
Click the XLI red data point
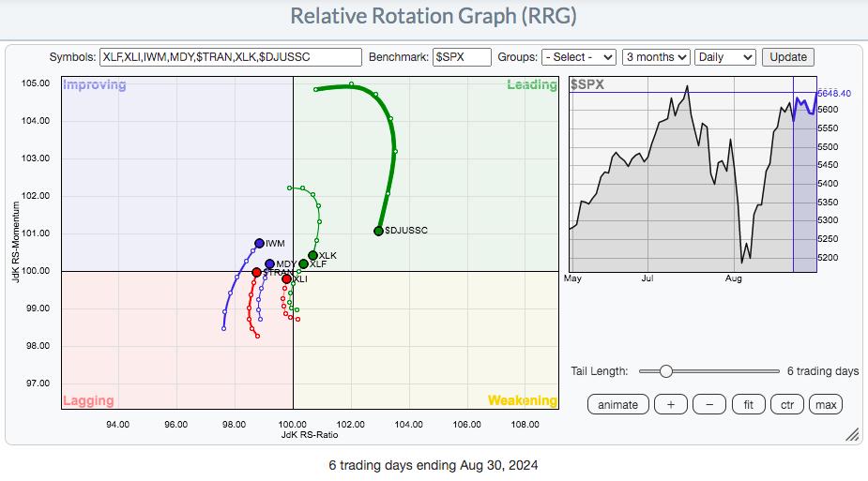click(286, 278)
